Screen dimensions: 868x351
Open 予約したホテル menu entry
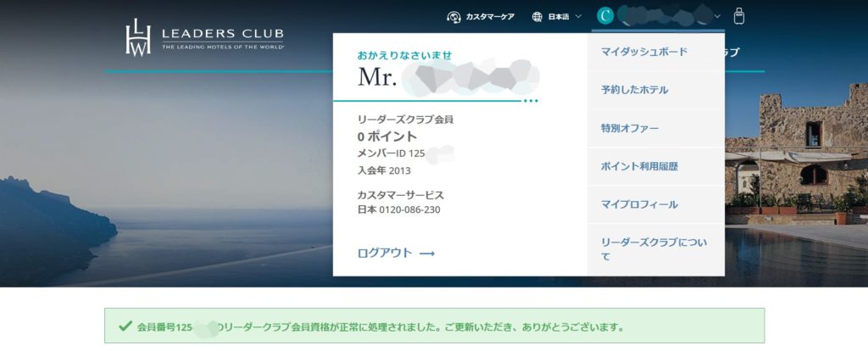pos(634,90)
